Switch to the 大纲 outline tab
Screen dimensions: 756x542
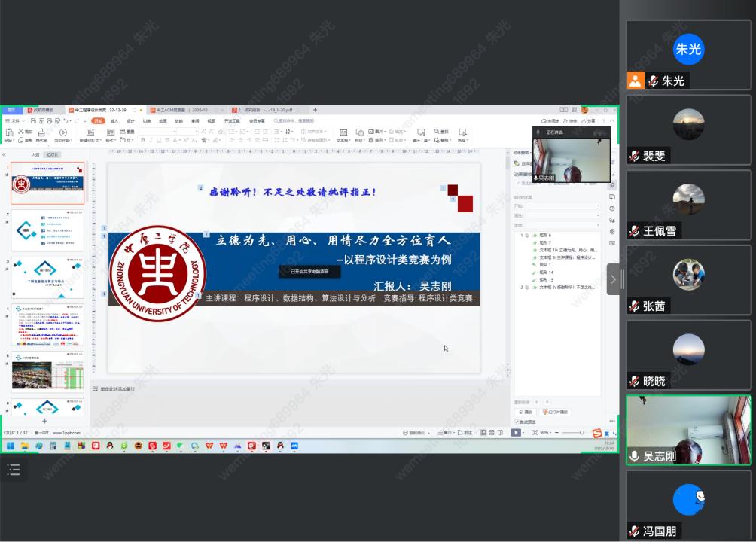point(35,154)
